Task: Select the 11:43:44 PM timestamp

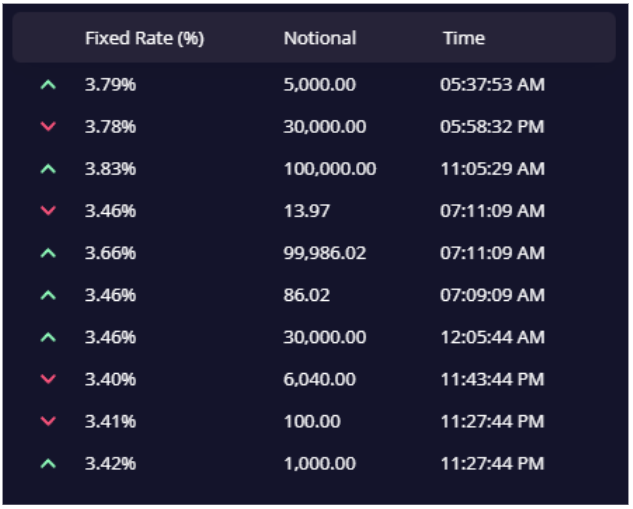Action: [492, 379]
